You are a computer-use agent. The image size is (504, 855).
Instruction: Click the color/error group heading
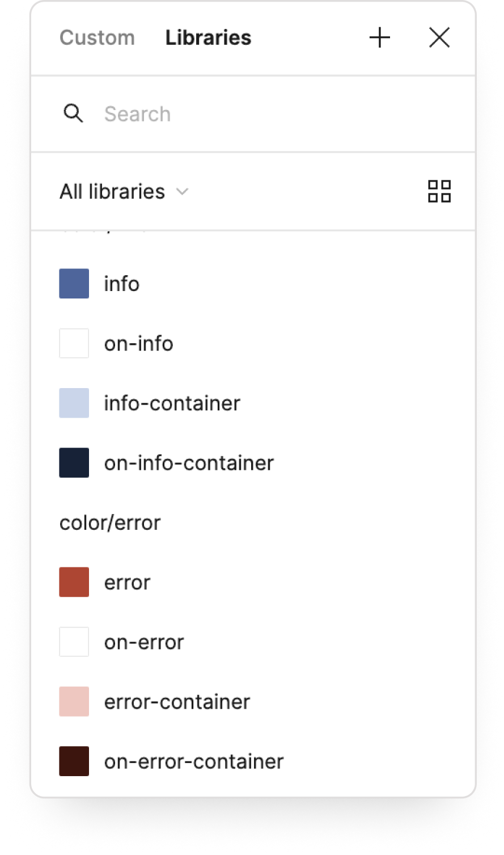110,523
